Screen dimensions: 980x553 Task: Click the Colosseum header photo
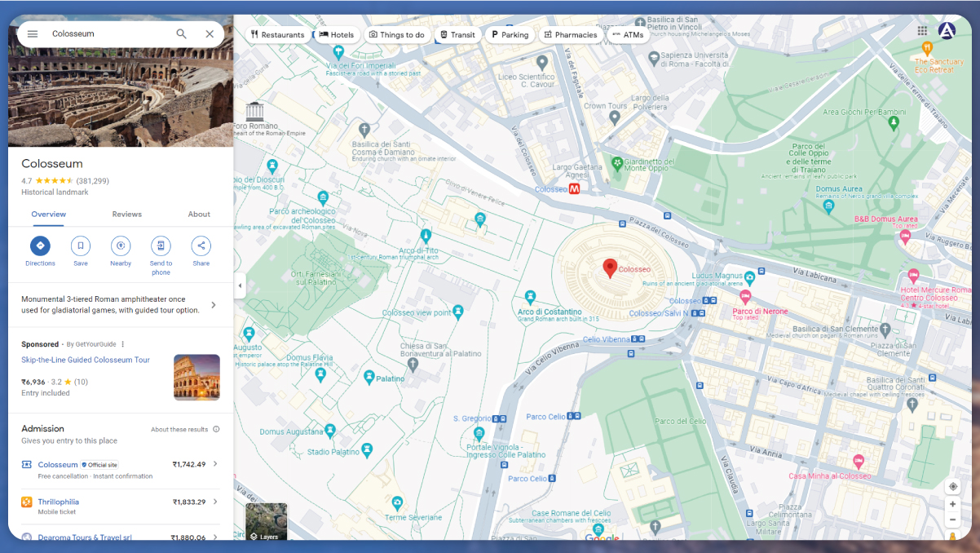(121, 98)
